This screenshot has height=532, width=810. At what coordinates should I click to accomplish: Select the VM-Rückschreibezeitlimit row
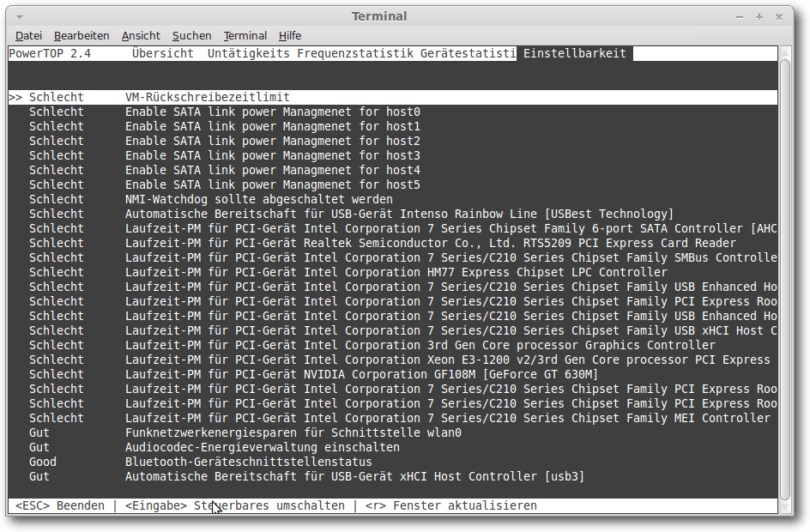point(393,97)
